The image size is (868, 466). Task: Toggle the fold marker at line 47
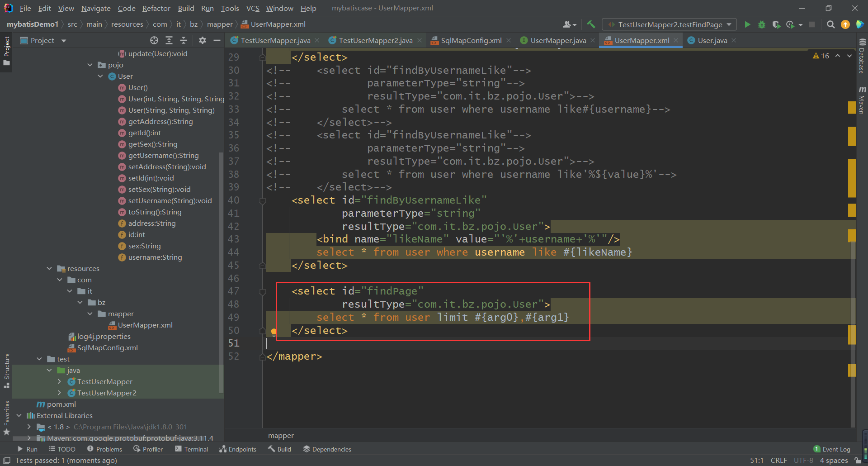point(262,292)
